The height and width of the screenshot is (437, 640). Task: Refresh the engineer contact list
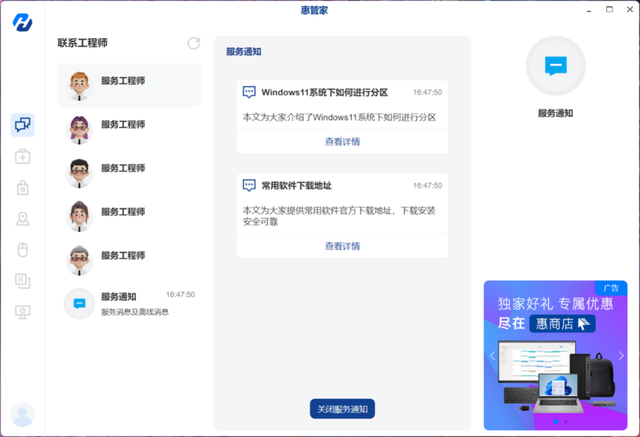pos(193,43)
